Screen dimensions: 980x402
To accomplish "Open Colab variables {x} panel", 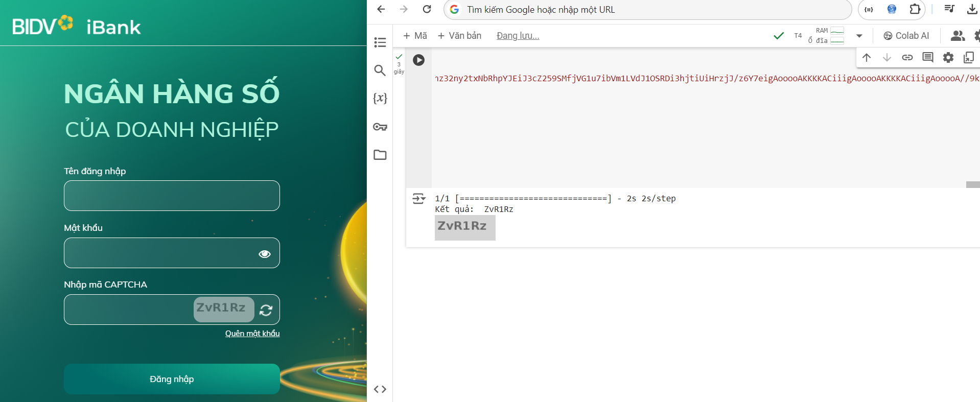I will [x=380, y=98].
